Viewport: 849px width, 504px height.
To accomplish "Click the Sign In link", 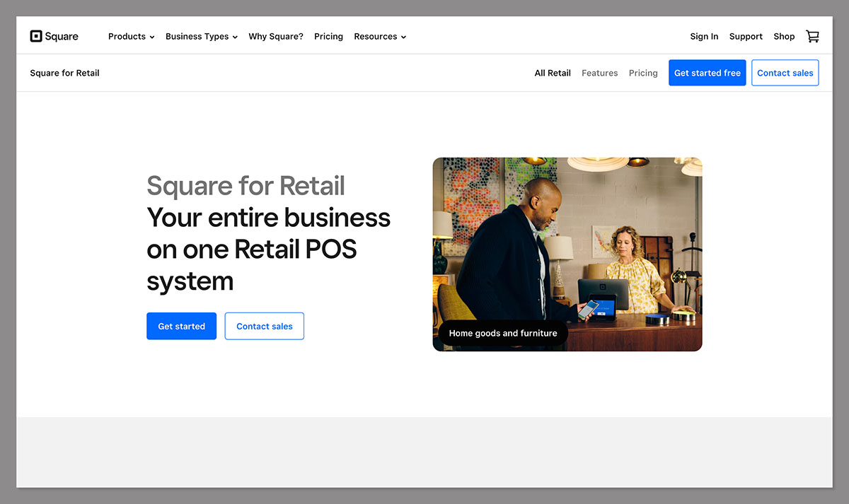I will pos(704,36).
